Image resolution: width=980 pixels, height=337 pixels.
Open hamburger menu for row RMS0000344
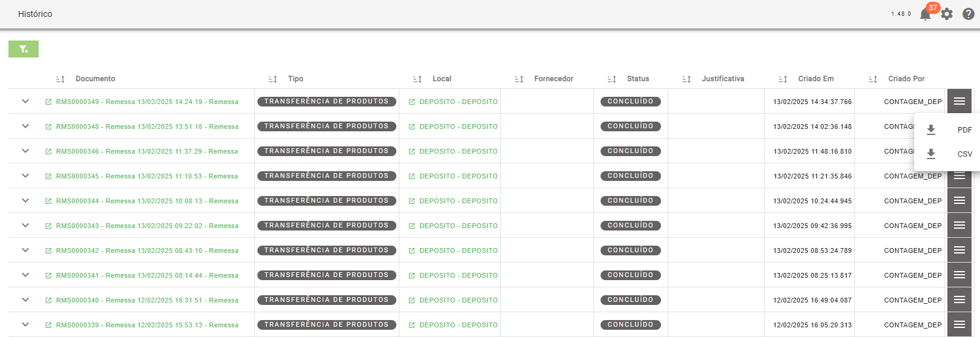click(x=959, y=200)
